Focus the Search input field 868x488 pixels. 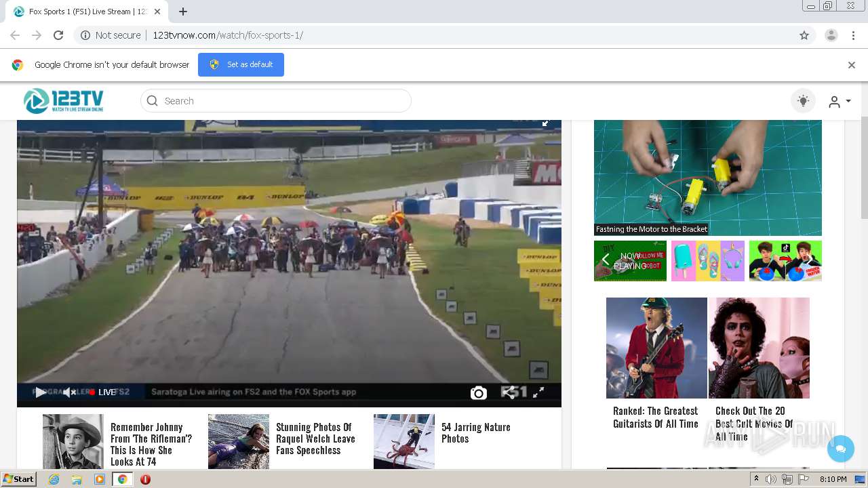(276, 101)
